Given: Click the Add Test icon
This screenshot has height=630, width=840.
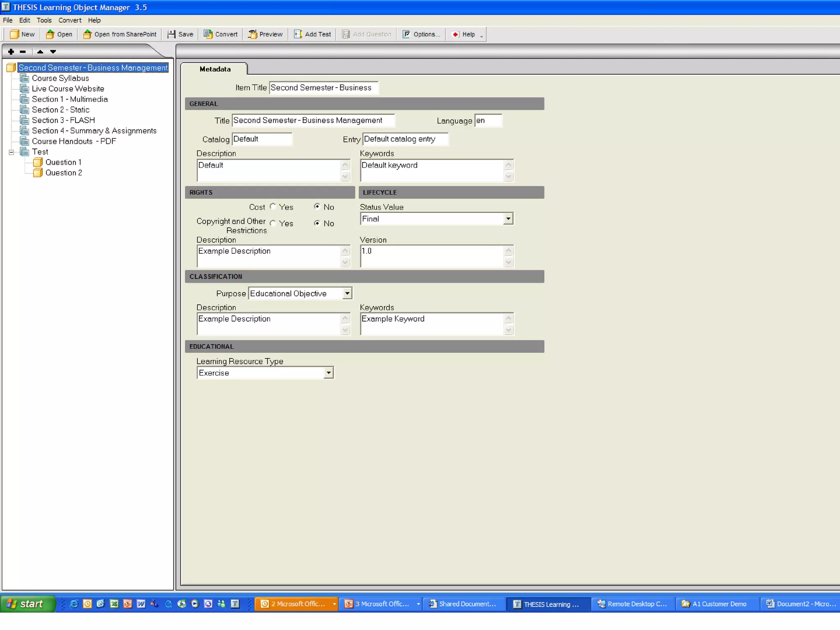Looking at the screenshot, I should pos(298,34).
